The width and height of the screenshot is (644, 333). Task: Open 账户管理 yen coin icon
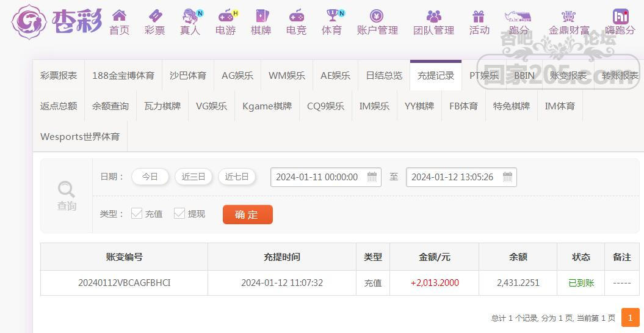(x=377, y=16)
